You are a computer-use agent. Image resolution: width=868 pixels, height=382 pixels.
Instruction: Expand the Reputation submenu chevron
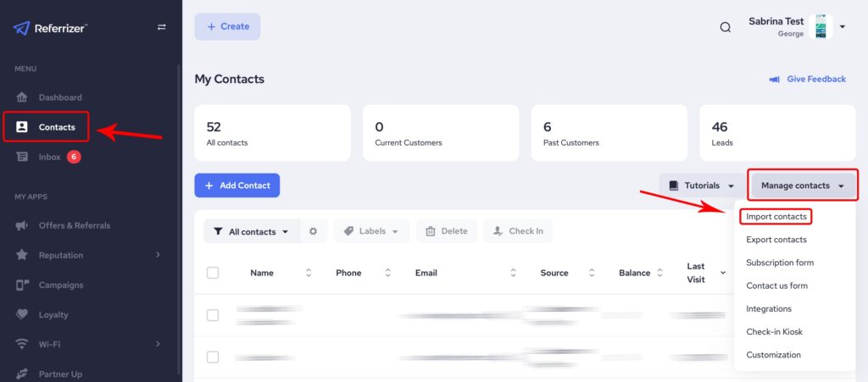158,255
